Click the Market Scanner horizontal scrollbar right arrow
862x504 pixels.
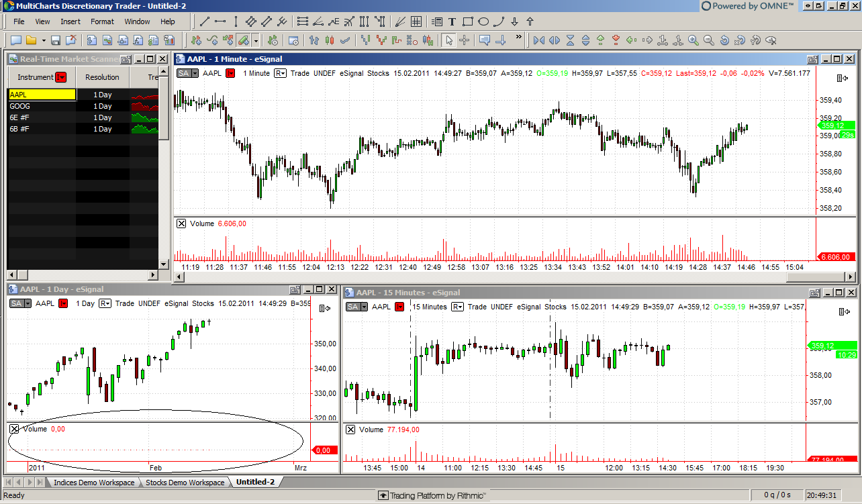pos(153,275)
